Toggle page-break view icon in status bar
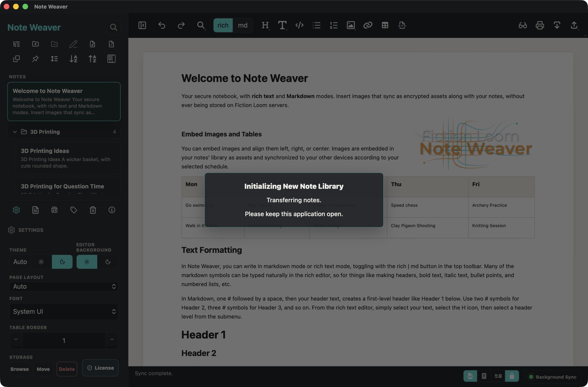 pyautogui.click(x=470, y=376)
